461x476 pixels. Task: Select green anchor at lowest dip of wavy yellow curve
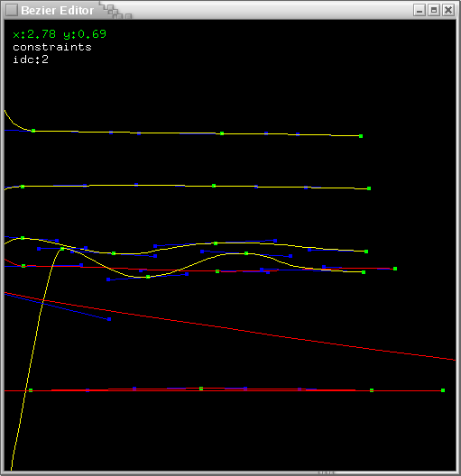click(148, 277)
